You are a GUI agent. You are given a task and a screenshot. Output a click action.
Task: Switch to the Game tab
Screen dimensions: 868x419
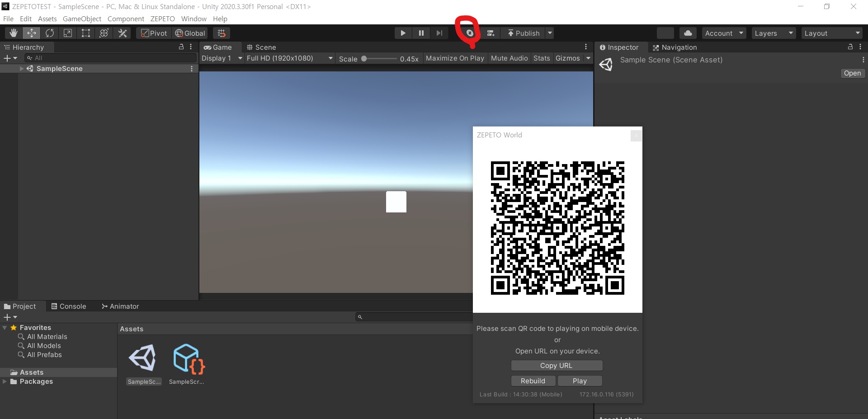click(218, 47)
